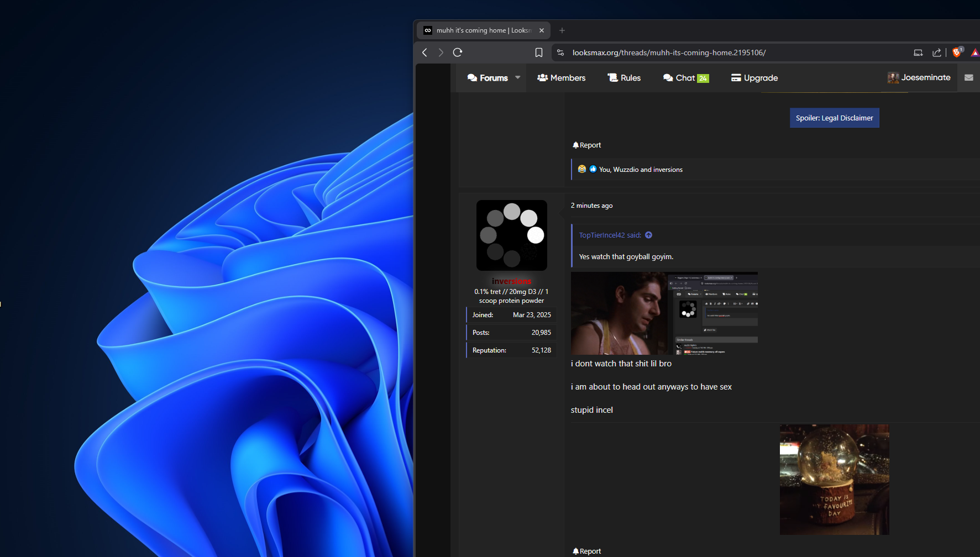This screenshot has width=980, height=557.
Task: Click the line 'i dont watch that shit lil bro'
Action: click(621, 364)
